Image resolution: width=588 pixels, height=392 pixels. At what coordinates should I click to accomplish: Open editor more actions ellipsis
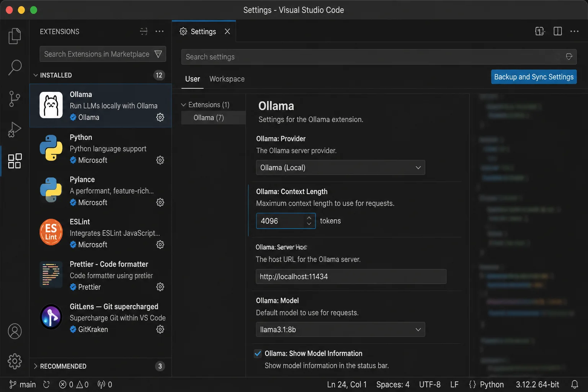574,31
